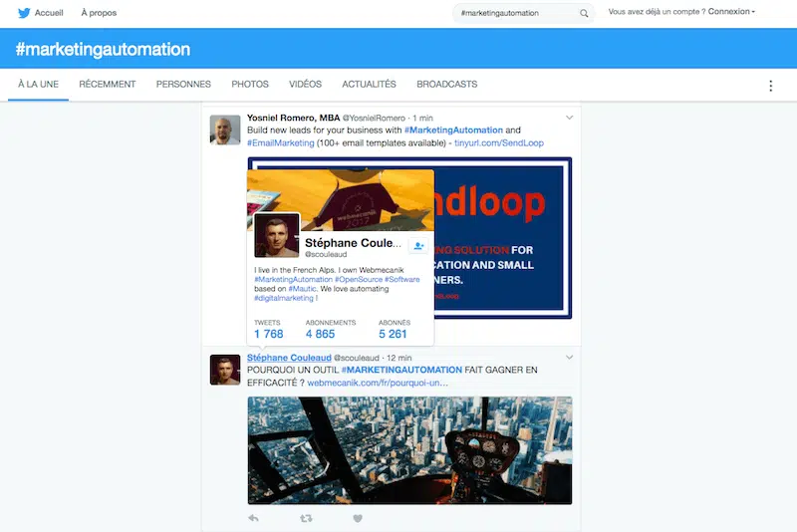Retweet Stéphane Couleaud's tweet
The width and height of the screenshot is (797, 532).
tap(306, 518)
